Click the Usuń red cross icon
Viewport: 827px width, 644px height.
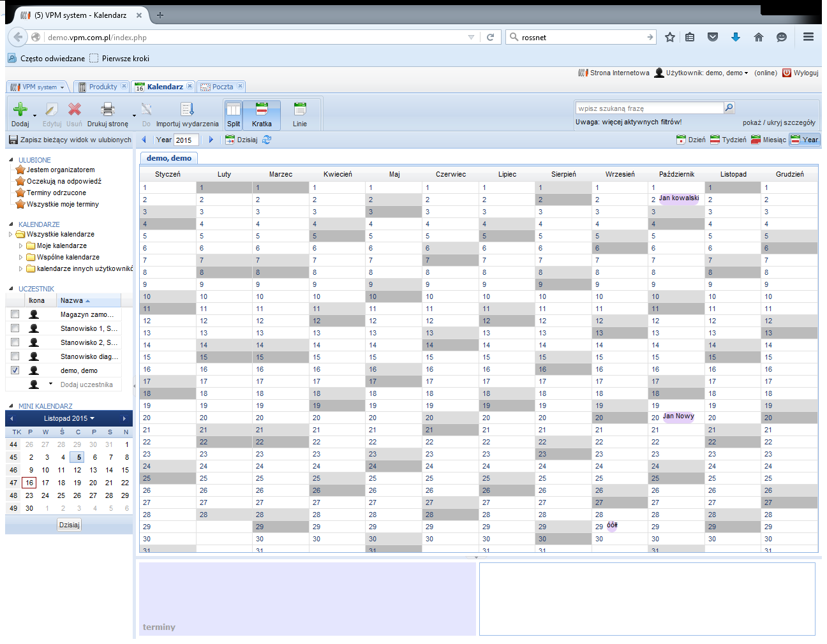click(75, 109)
